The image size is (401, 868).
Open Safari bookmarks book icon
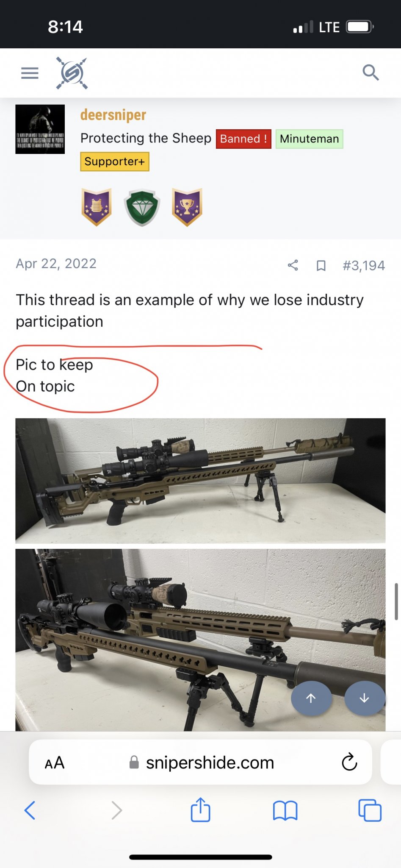click(x=285, y=810)
